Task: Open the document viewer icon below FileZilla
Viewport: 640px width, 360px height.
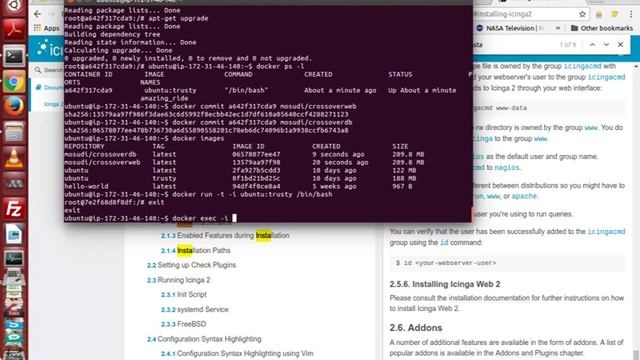Action: pos(14,235)
